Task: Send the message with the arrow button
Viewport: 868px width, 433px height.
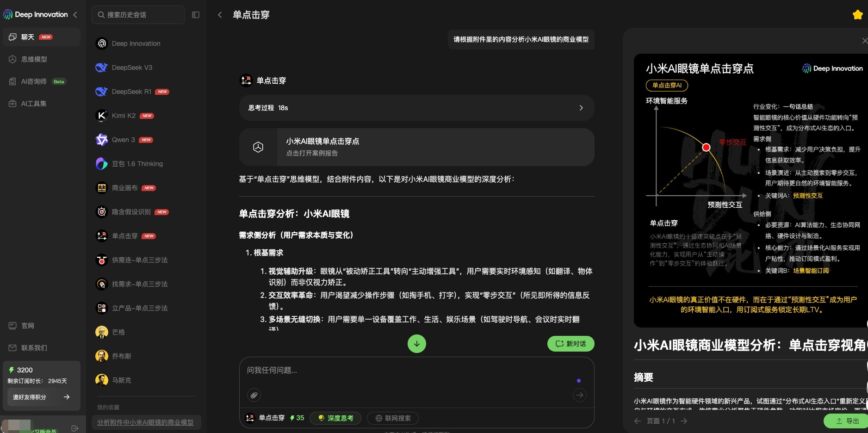Action: [579, 395]
